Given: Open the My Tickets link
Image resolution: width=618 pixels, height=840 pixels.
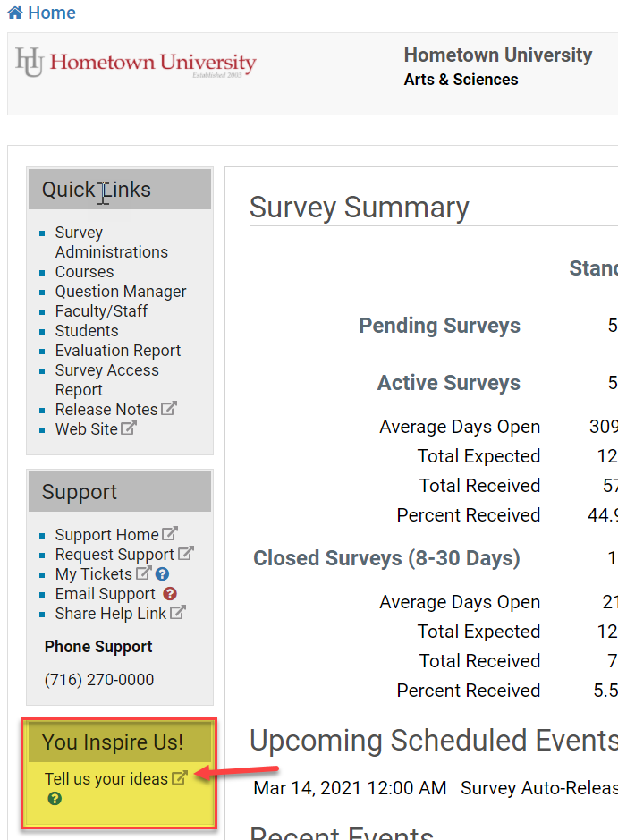Looking at the screenshot, I should tap(93, 574).
